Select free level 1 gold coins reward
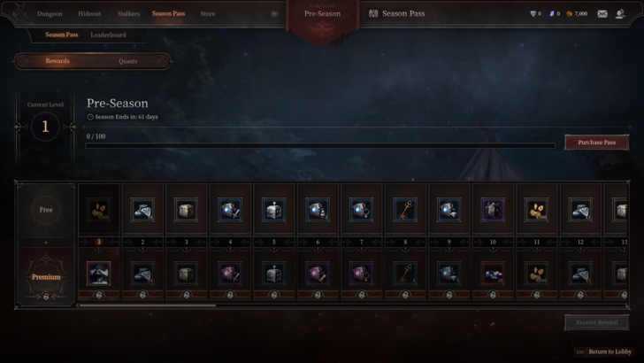 [99, 210]
